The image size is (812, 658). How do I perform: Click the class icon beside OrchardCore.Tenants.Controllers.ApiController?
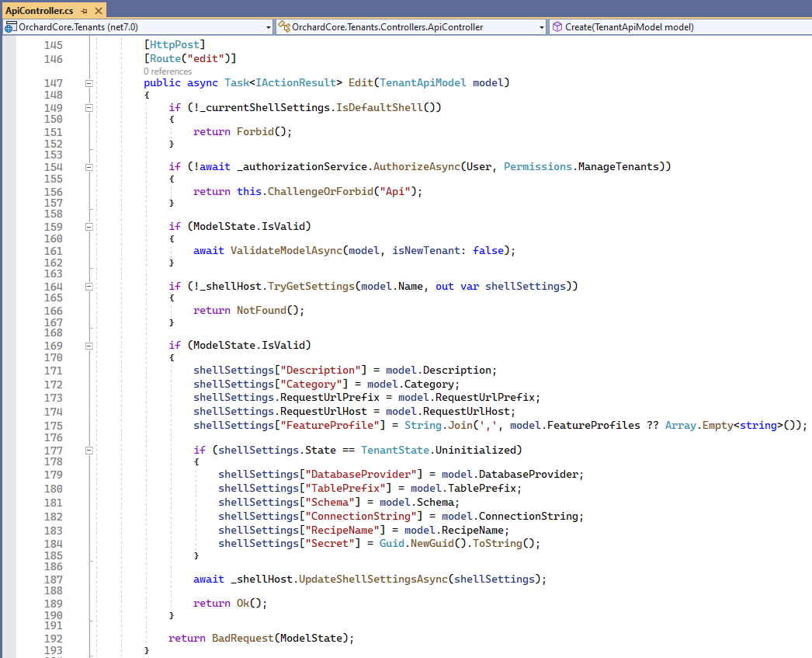[284, 27]
